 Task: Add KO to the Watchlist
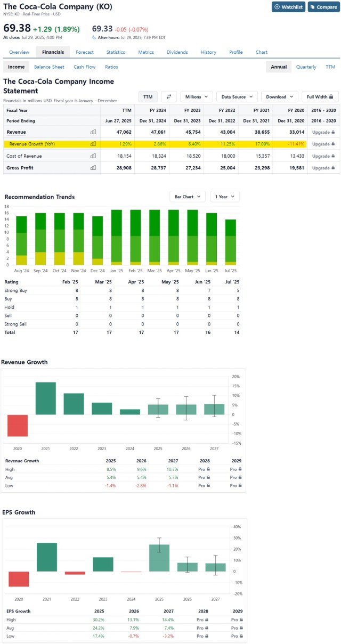click(x=288, y=7)
